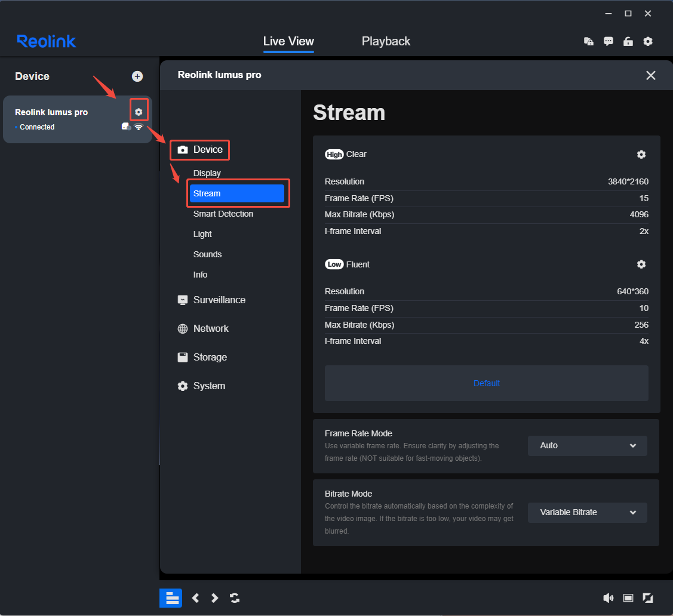Viewport: 673px width, 616px height.
Task: Open Info settings
Action: [200, 275]
